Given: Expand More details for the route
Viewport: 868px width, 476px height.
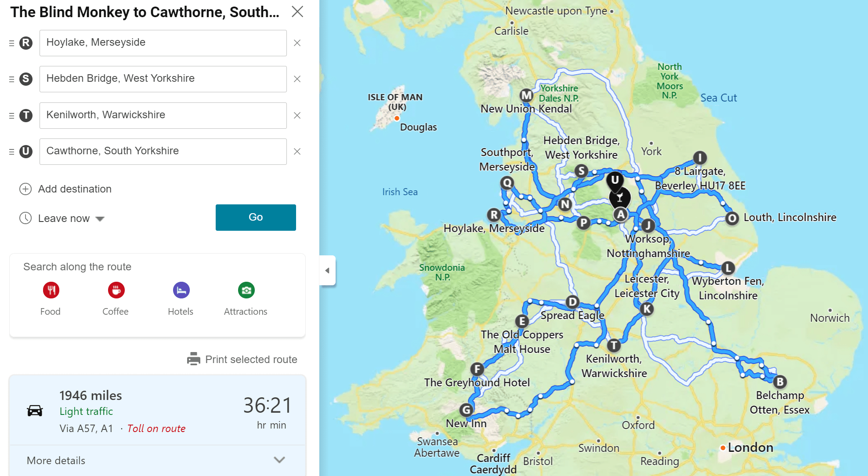Looking at the screenshot, I should click(279, 460).
